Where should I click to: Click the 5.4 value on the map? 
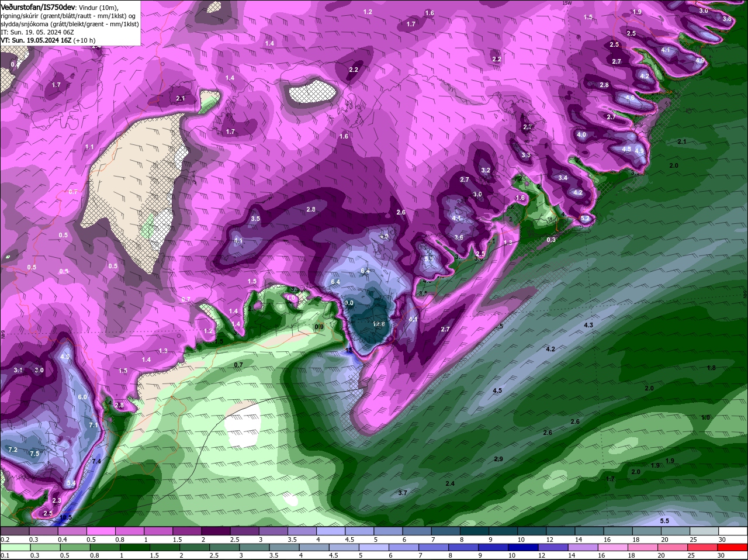click(x=71, y=483)
